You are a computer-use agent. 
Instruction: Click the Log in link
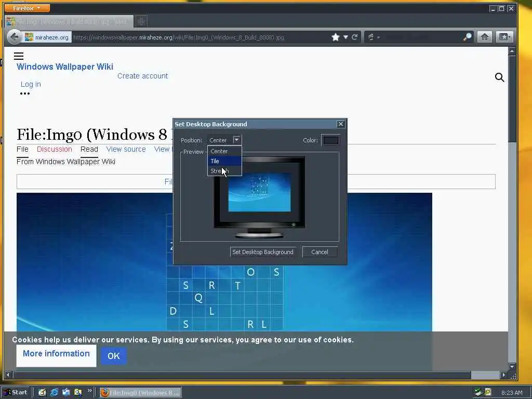[x=31, y=84]
